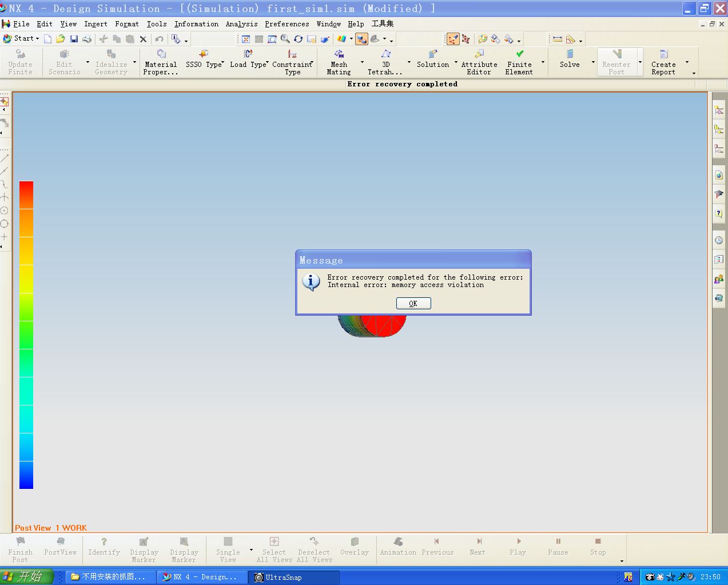Click the taskbar clock showing 23:50
This screenshot has height=585, width=728.
pos(710,577)
